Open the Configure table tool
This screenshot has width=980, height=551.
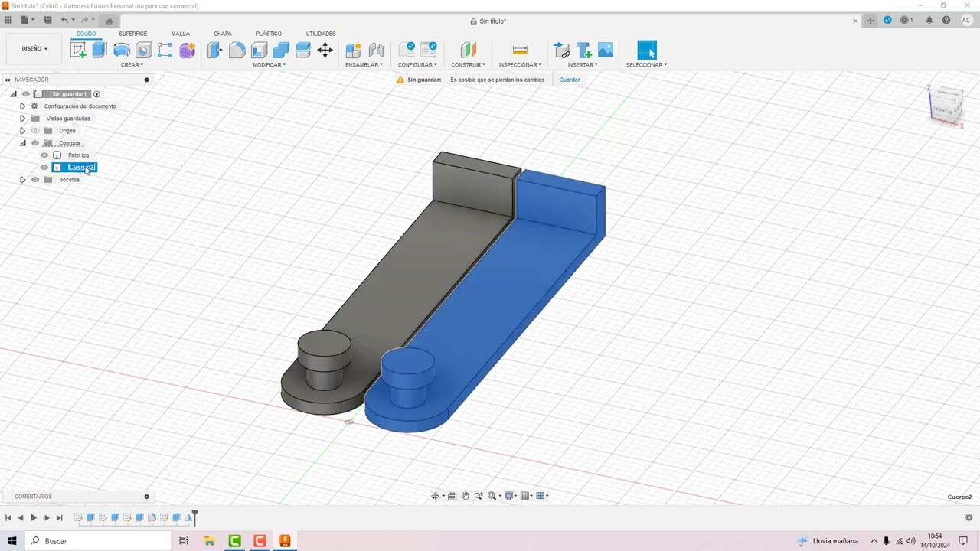(x=429, y=51)
